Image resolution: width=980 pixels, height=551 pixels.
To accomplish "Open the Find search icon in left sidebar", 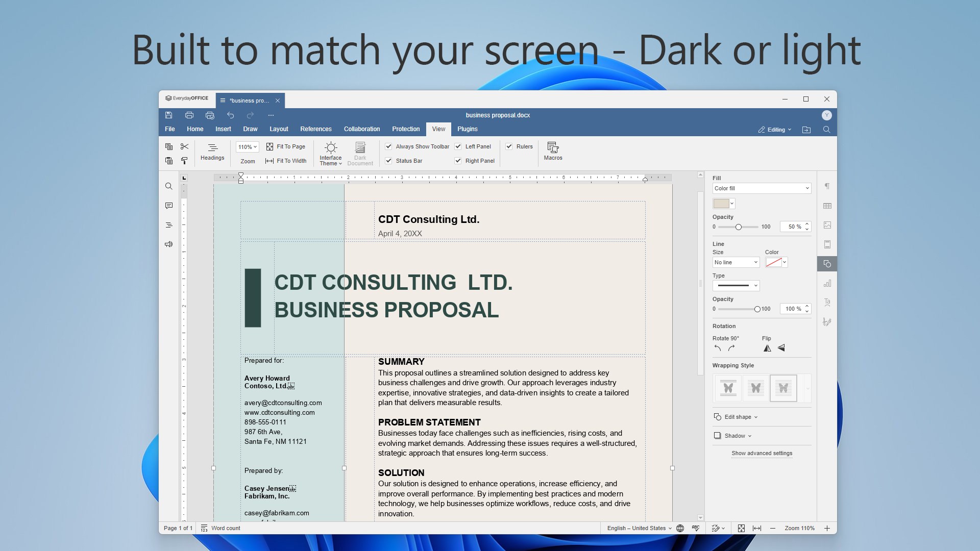I will 169,186.
